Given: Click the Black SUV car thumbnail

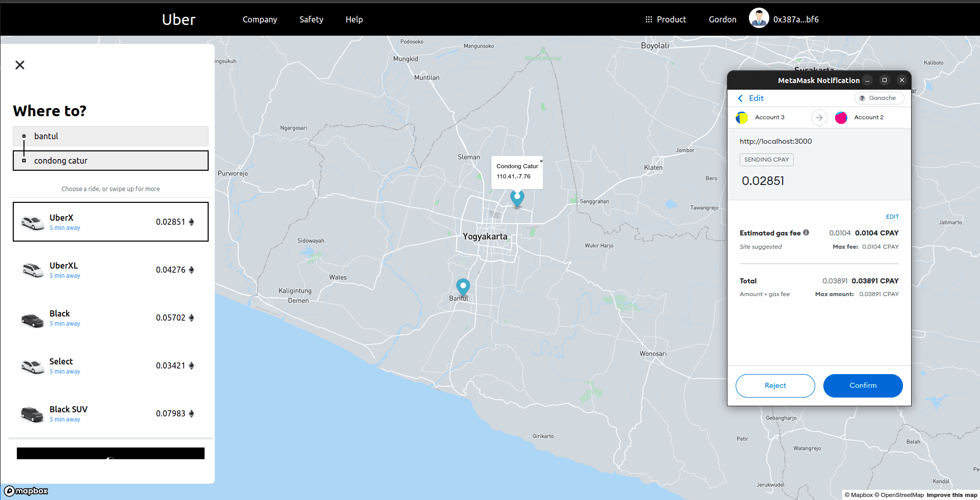Looking at the screenshot, I should click(33, 414).
